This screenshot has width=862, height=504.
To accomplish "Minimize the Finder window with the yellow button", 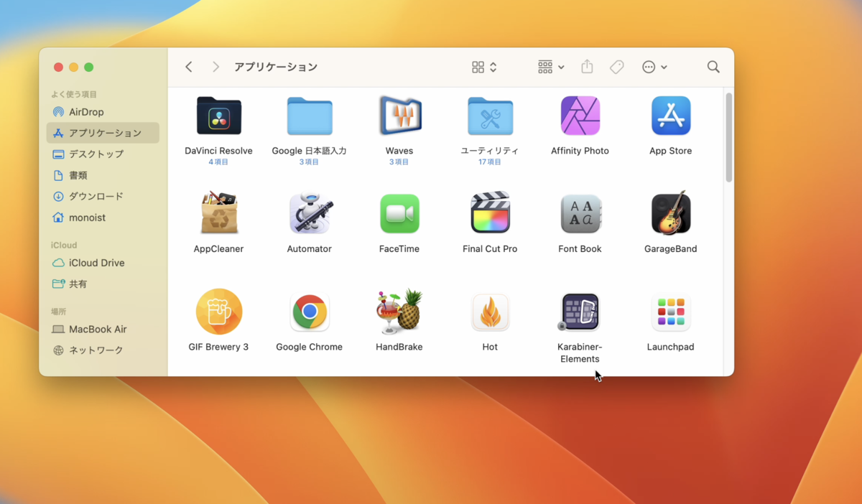I will coord(74,67).
